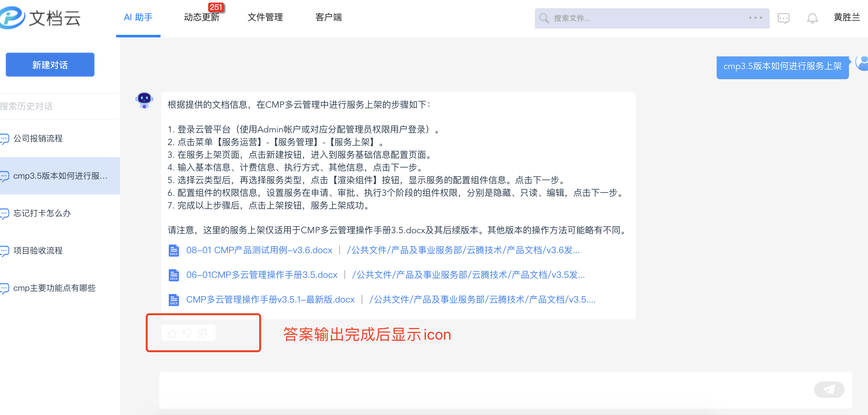The width and height of the screenshot is (868, 415).
Task: Select the 公司报销流程 history conversation
Action: (x=38, y=138)
